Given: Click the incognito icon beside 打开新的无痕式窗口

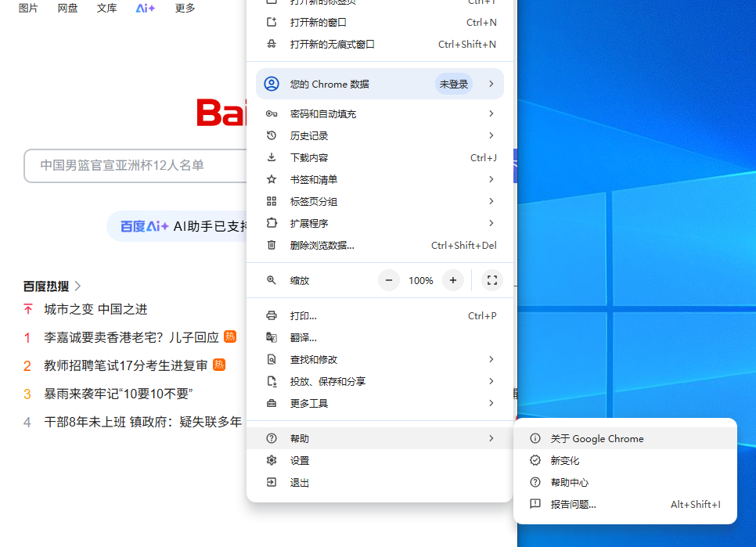Looking at the screenshot, I should (x=272, y=44).
